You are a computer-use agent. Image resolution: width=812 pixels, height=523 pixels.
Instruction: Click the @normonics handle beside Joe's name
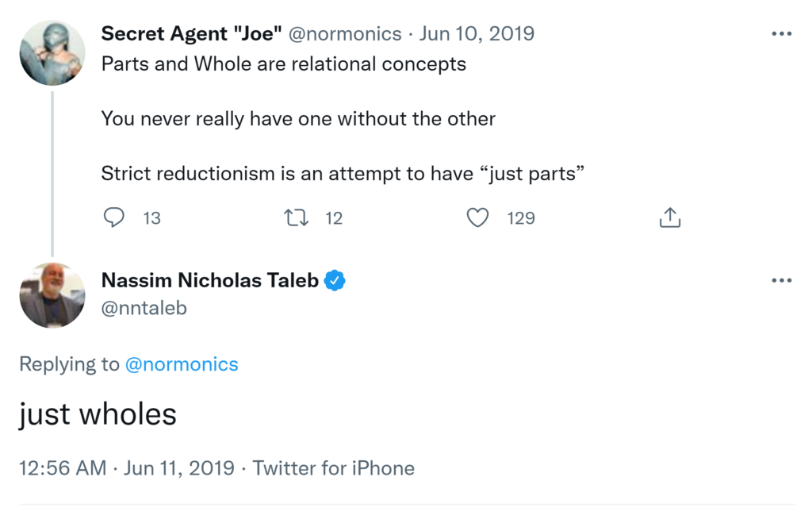point(345,34)
